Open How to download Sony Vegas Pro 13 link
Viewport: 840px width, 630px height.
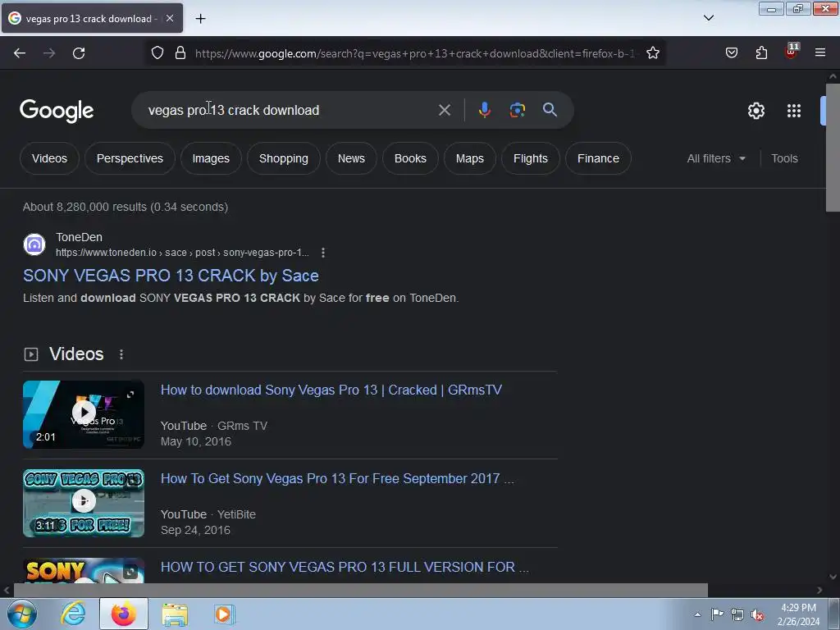(331, 390)
